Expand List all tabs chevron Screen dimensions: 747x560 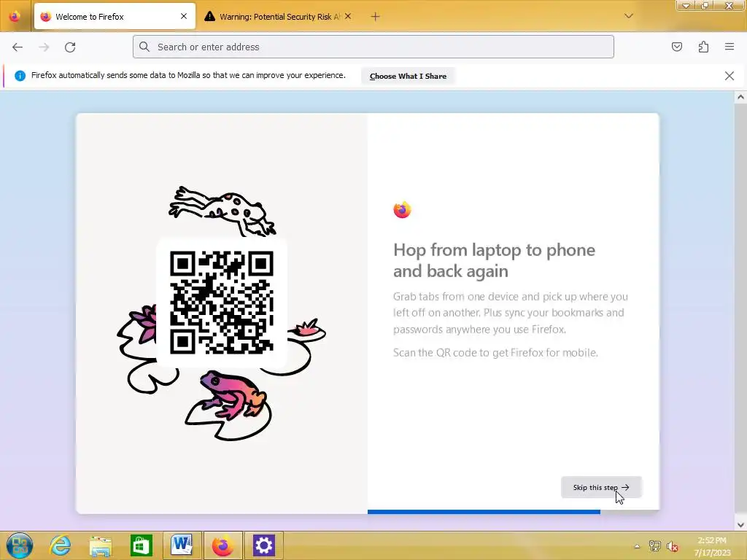pos(629,16)
